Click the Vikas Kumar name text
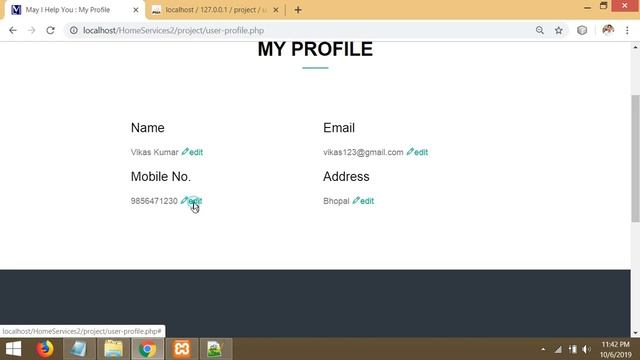The image size is (640, 360). 155,152
